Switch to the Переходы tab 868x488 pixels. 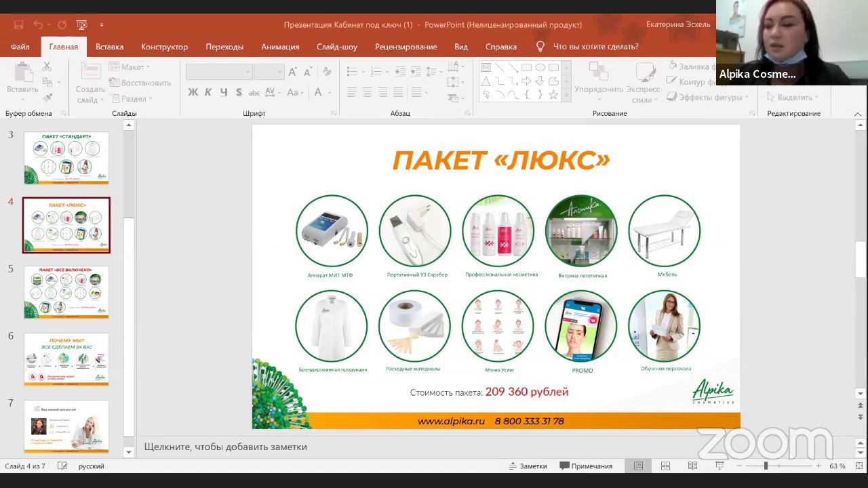224,47
